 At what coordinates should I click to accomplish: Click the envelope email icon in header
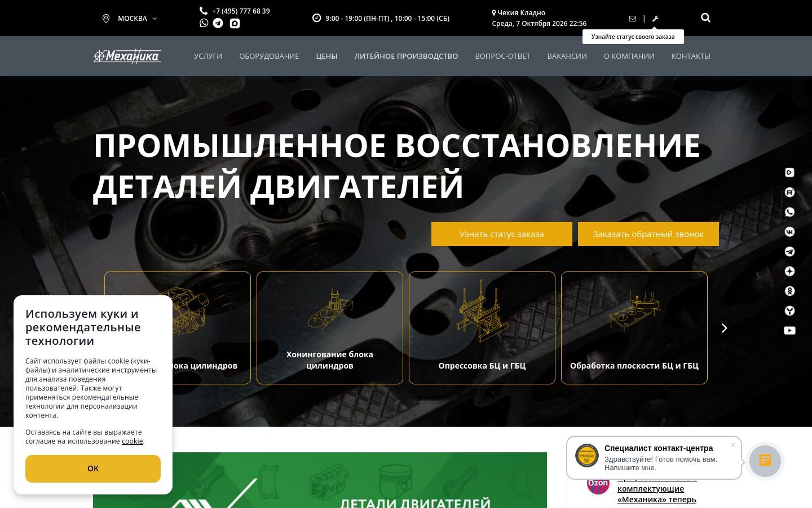point(632,19)
